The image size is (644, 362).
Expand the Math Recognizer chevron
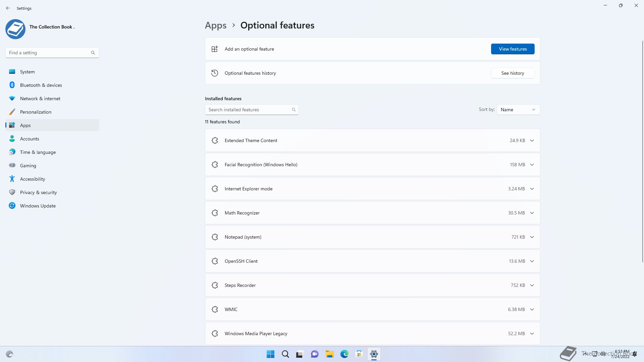pyautogui.click(x=532, y=213)
